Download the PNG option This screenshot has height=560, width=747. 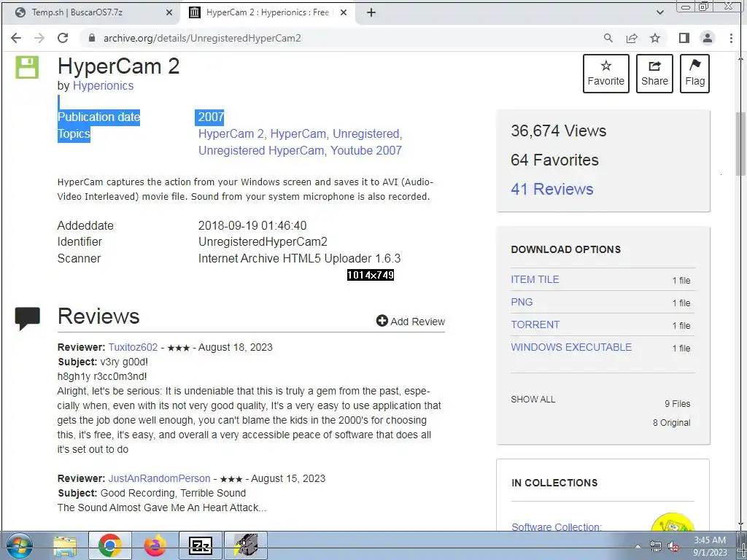pyautogui.click(x=522, y=302)
